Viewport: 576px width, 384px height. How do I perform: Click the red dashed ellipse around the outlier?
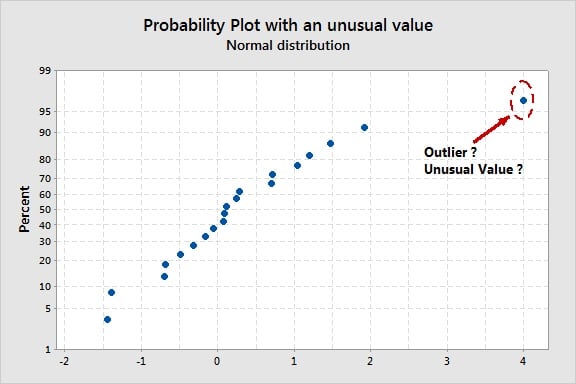point(522,100)
